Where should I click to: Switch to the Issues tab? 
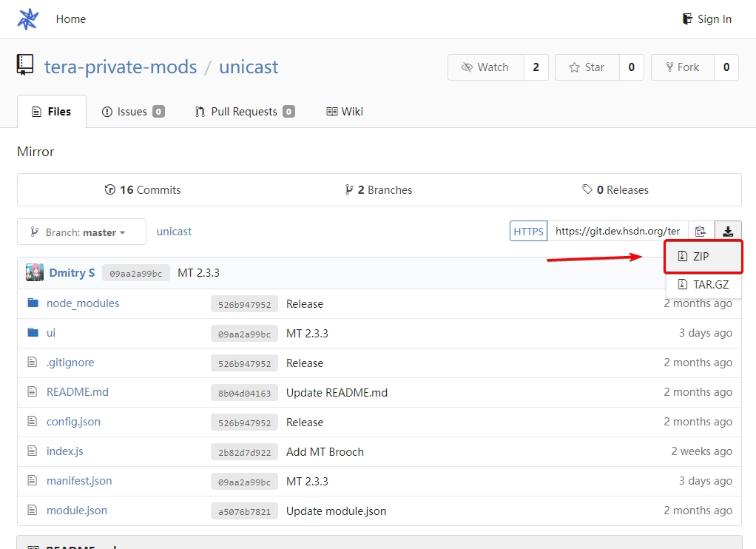tap(132, 112)
